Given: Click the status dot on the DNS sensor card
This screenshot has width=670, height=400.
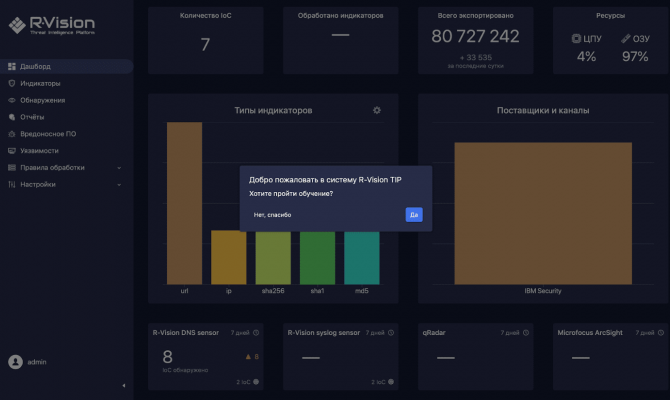Looking at the screenshot, I should [256, 382].
